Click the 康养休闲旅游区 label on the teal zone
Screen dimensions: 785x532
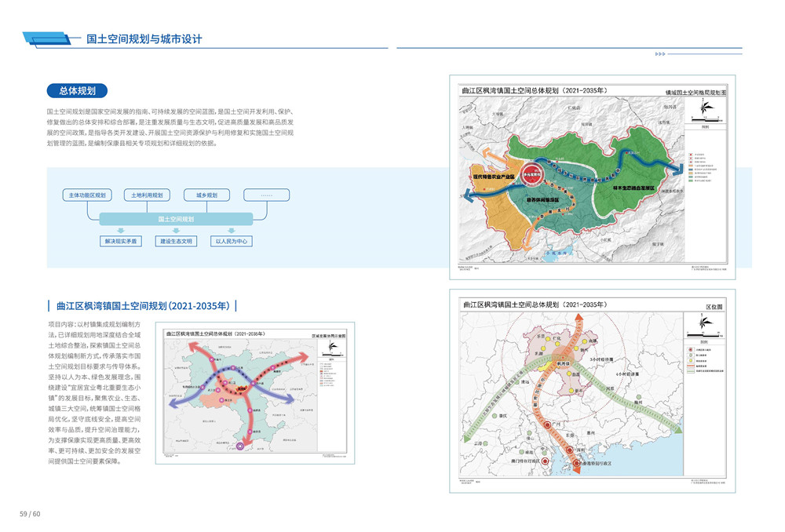tap(542, 200)
